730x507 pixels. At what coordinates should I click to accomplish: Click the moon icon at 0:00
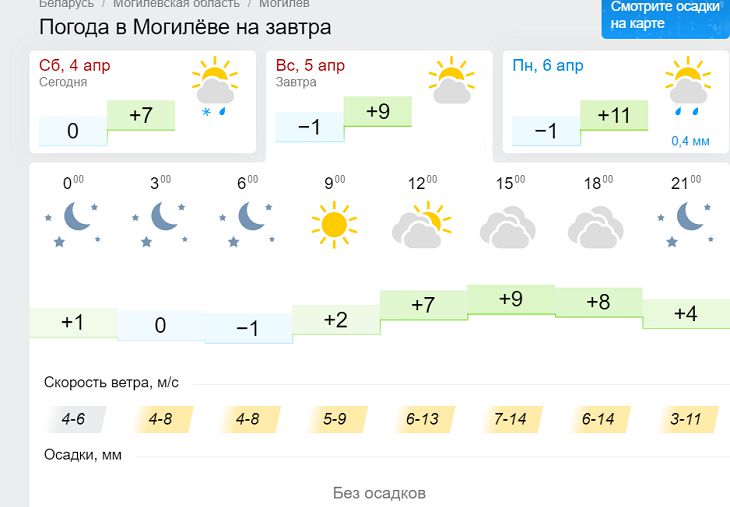point(73,223)
